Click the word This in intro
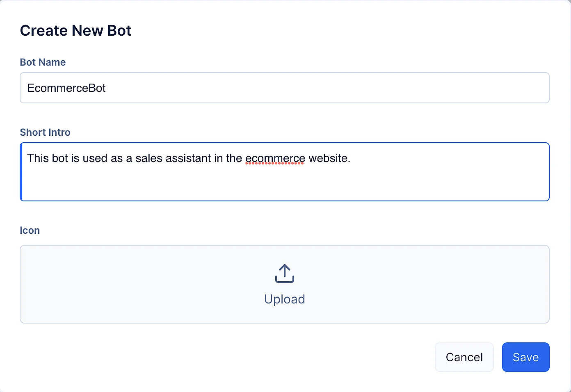The width and height of the screenshot is (571, 392). click(38, 158)
